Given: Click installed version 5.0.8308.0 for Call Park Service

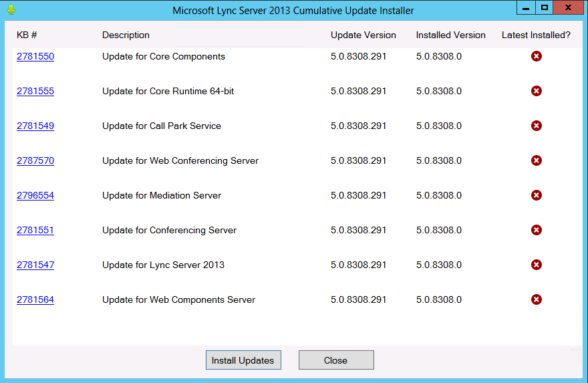Looking at the screenshot, I should 439,126.
